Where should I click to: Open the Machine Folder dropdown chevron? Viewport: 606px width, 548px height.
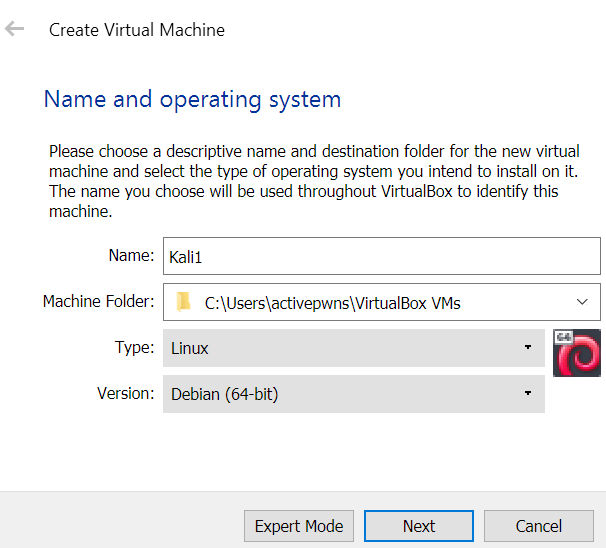(x=582, y=302)
